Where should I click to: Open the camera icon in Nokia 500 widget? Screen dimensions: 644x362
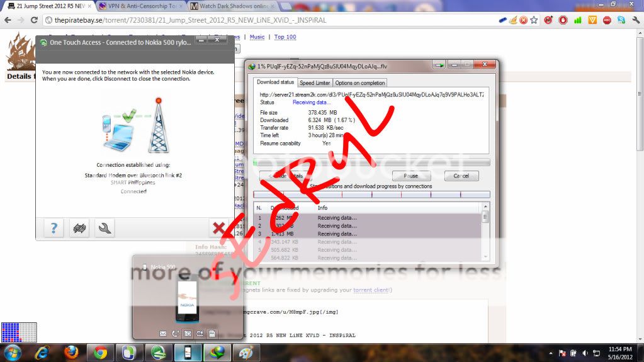(187, 333)
